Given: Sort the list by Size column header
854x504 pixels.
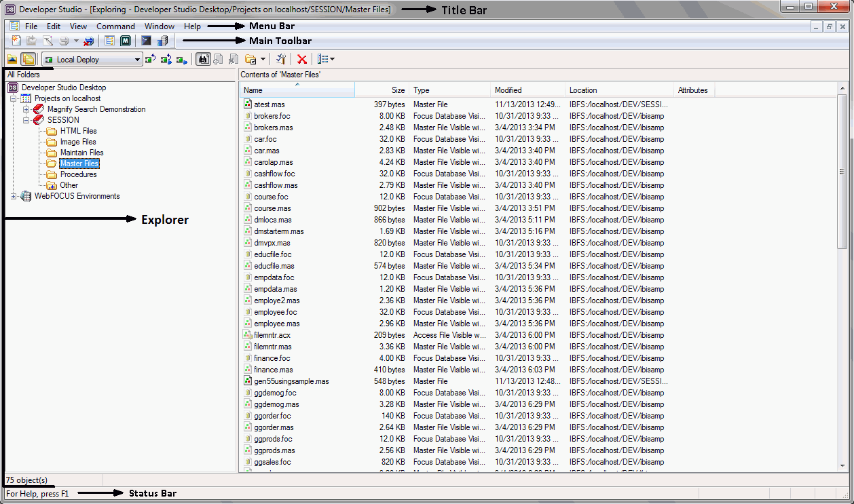Looking at the screenshot, I should pos(381,90).
